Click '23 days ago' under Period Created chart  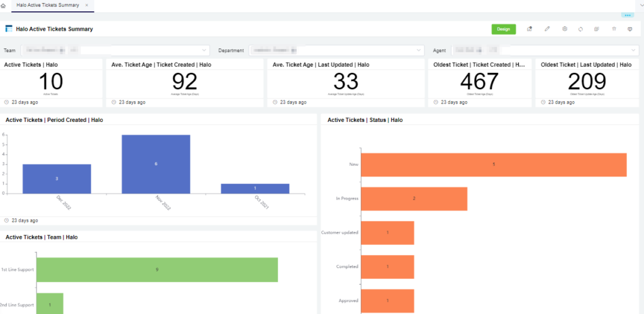pyautogui.click(x=25, y=220)
